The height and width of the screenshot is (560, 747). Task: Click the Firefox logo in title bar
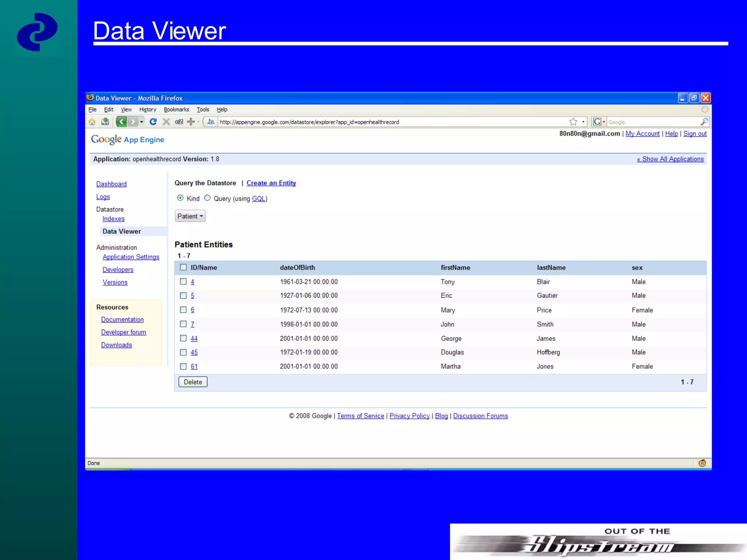point(90,97)
